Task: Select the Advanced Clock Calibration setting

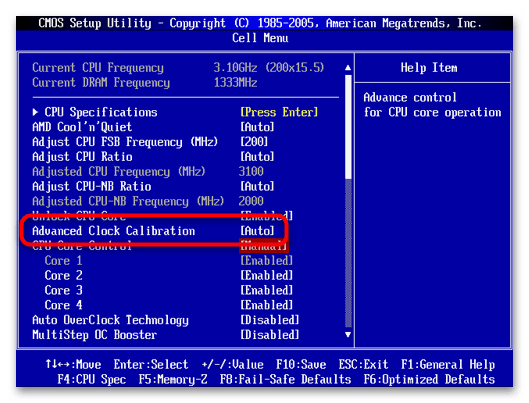Action: [x=113, y=231]
